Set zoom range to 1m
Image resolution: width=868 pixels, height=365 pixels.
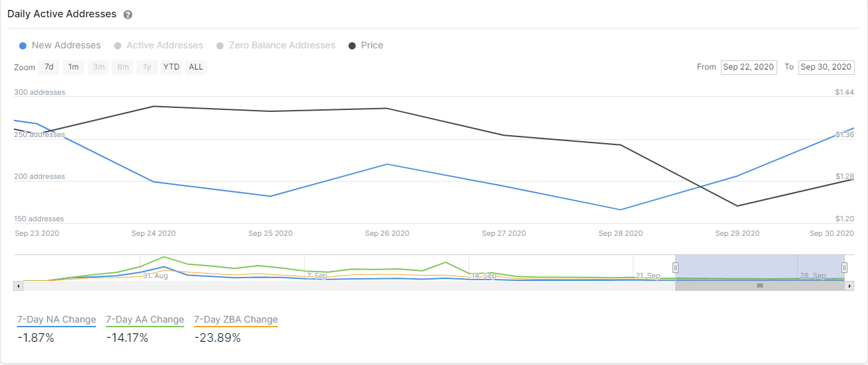74,67
